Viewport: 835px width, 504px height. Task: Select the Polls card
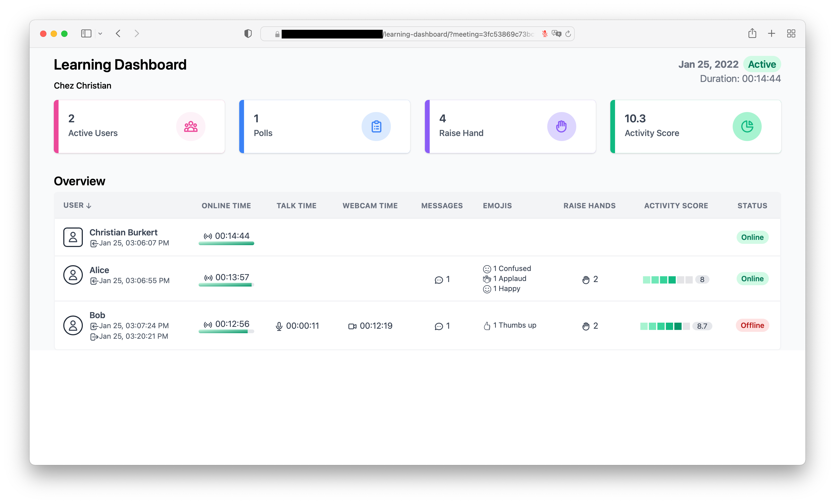tap(325, 126)
